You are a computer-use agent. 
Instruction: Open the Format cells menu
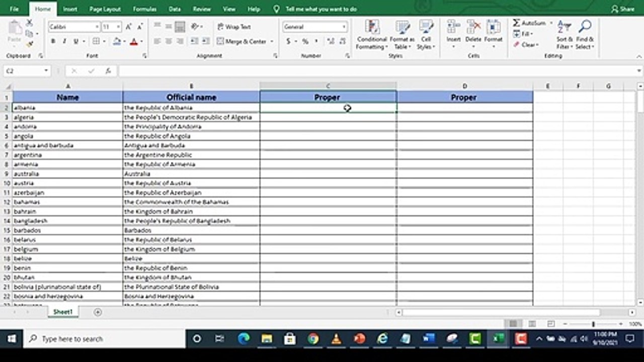493,35
